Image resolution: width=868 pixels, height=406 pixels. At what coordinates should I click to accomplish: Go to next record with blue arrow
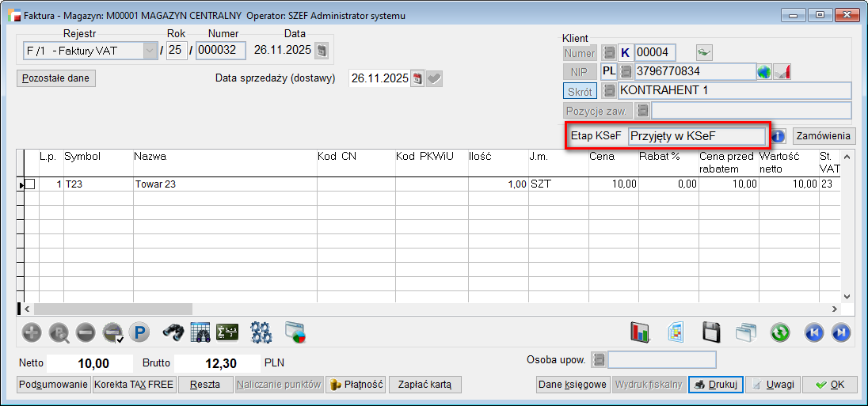click(x=840, y=332)
